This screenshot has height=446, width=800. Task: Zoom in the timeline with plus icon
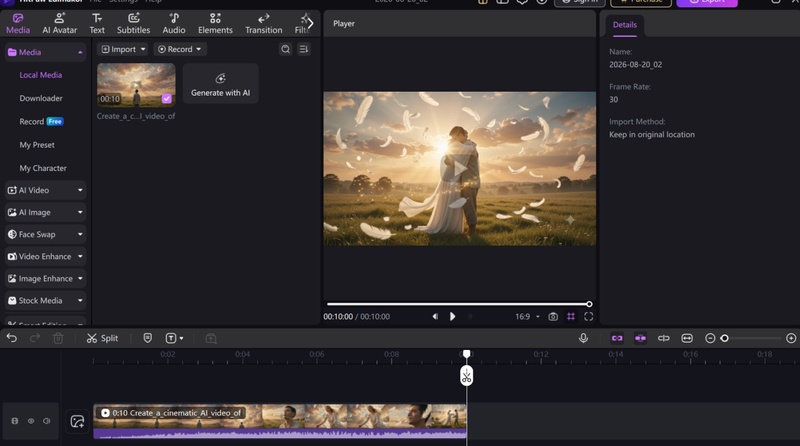791,338
